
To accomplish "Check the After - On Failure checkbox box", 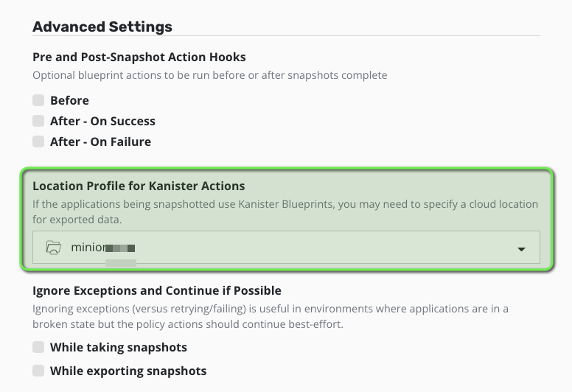I will (38, 141).
